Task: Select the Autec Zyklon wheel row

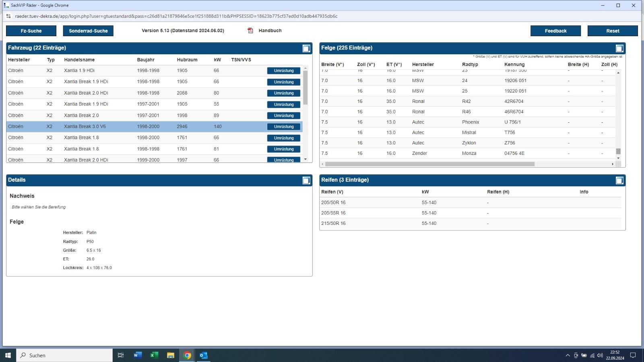Action: pyautogui.click(x=467, y=143)
